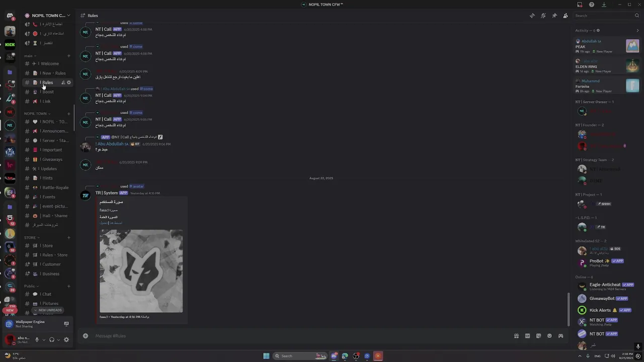Open the Customer channel
The height and width of the screenshot is (362, 644).
[x=48, y=264]
